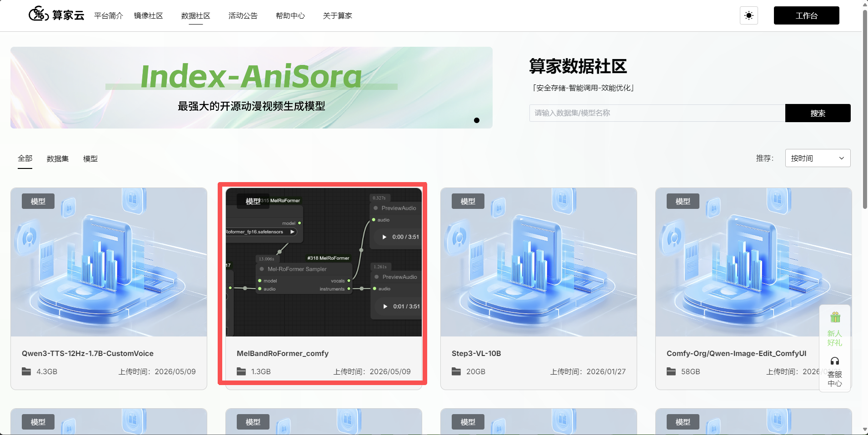The width and height of the screenshot is (868, 435).
Task: Click the 工作台 button
Action: click(x=807, y=15)
